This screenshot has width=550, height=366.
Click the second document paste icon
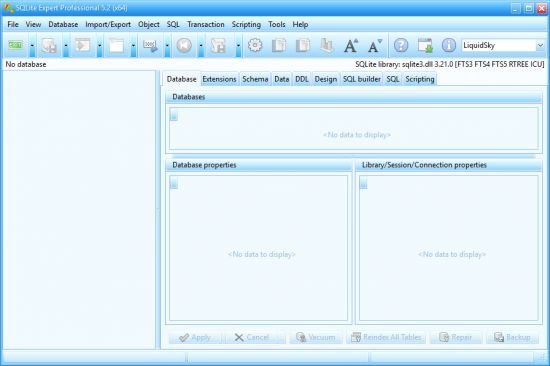pyautogui.click(x=303, y=45)
